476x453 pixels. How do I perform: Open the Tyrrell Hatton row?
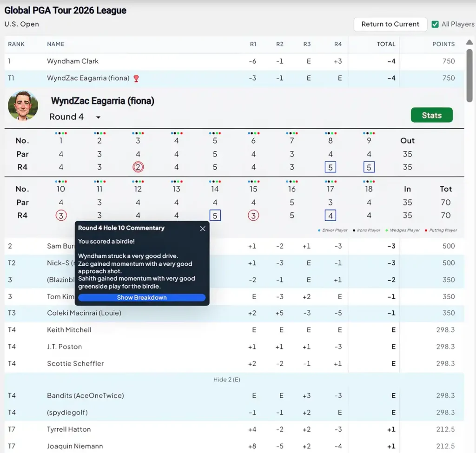234,429
